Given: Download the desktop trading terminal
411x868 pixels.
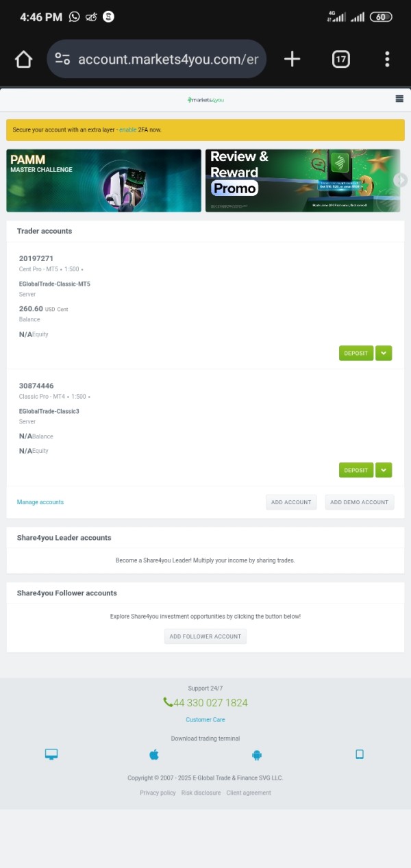Looking at the screenshot, I should [51, 754].
